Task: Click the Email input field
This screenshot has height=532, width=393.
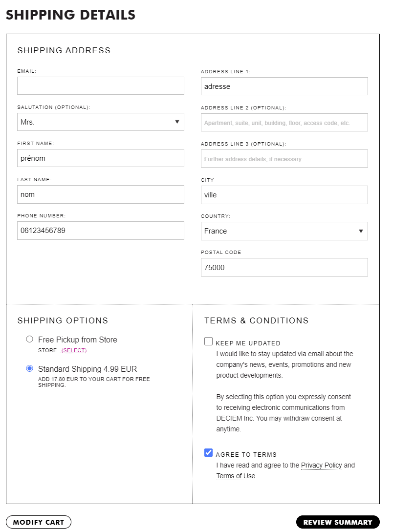Action: (100, 85)
